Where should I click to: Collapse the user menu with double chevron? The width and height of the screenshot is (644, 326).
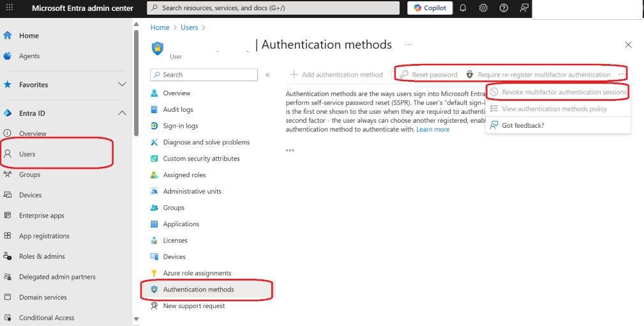267,75
